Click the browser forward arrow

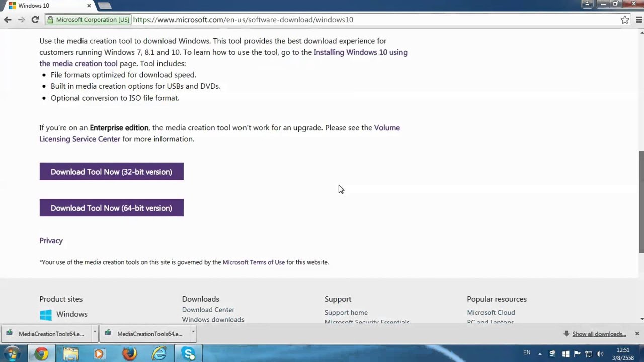[21, 20]
